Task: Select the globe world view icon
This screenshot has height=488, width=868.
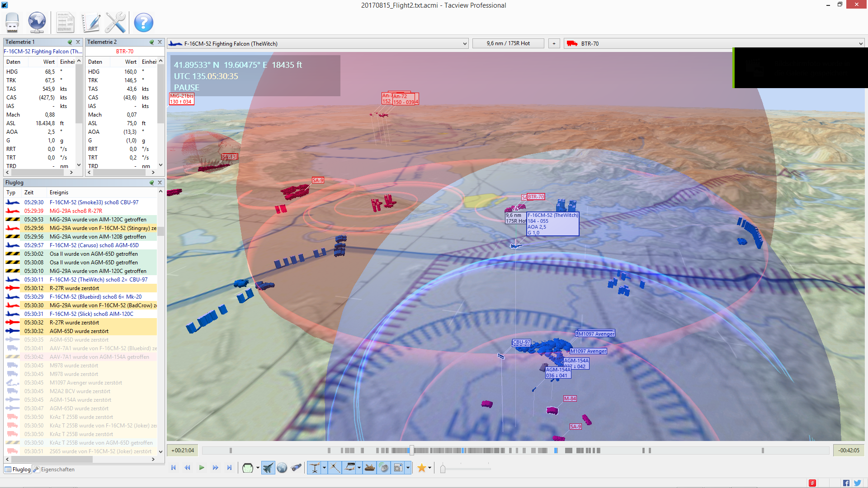Action: [x=282, y=468]
